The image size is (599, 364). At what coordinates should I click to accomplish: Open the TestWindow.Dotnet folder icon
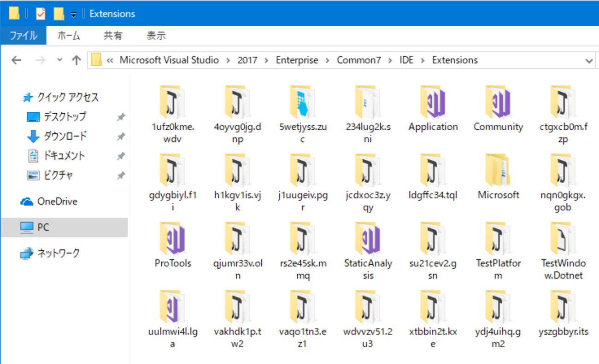pos(563,238)
